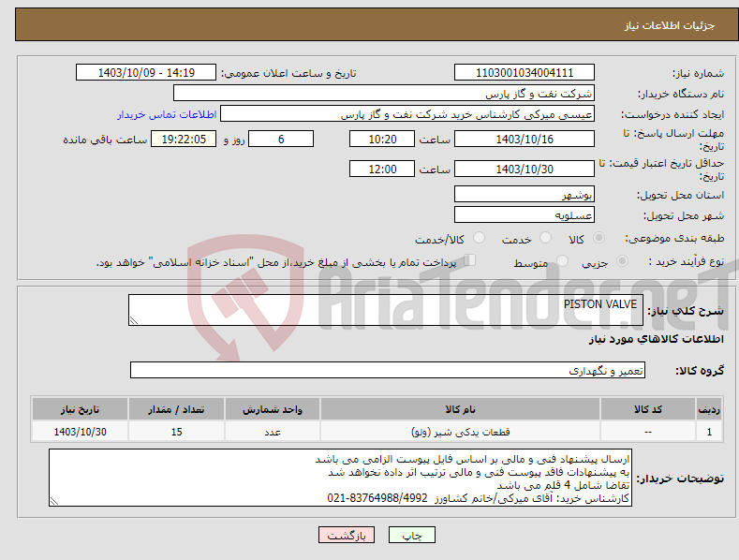Click the کد کالا column header

[x=648, y=409]
